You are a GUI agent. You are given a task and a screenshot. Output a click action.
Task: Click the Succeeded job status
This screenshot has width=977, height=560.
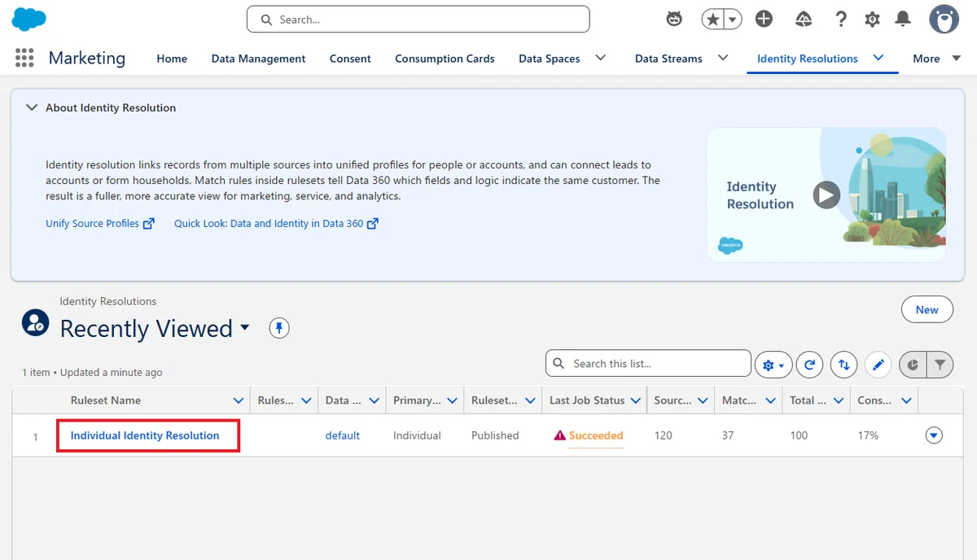click(x=596, y=435)
